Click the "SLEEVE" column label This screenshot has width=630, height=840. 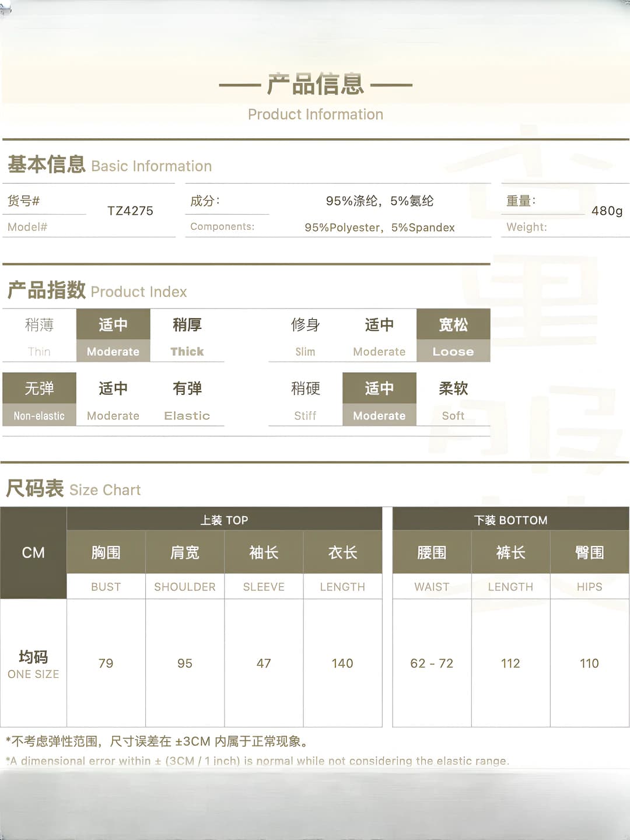point(264,587)
